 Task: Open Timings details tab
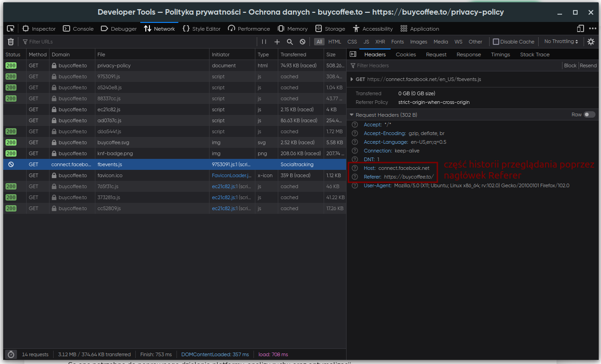(500, 54)
